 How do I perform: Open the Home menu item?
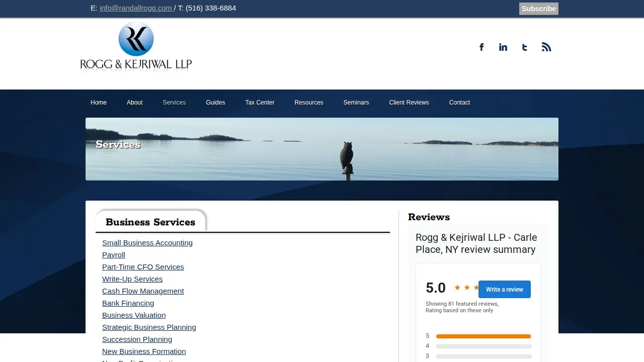click(99, 103)
